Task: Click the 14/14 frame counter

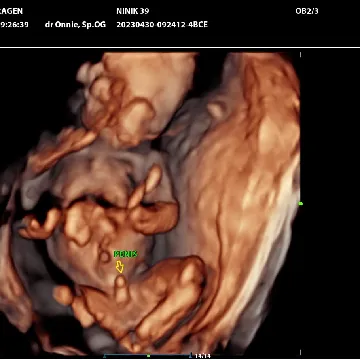Action: click(202, 356)
